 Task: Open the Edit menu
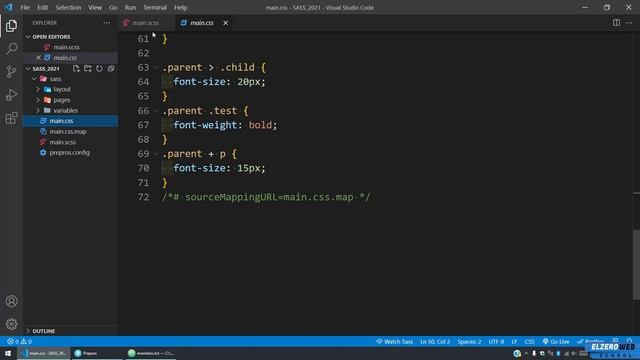[42, 7]
